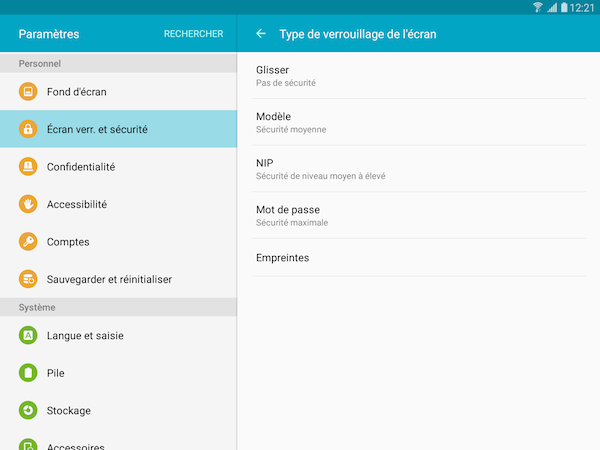The height and width of the screenshot is (450, 600).
Task: Click Sécurité de niveau moyen à élevé
Action: (321, 176)
